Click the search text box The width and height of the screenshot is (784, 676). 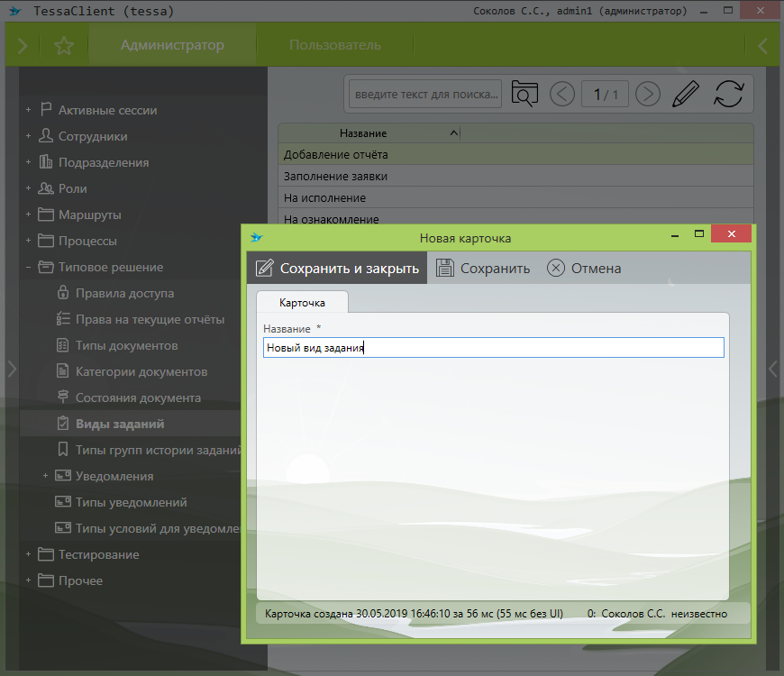tap(425, 94)
